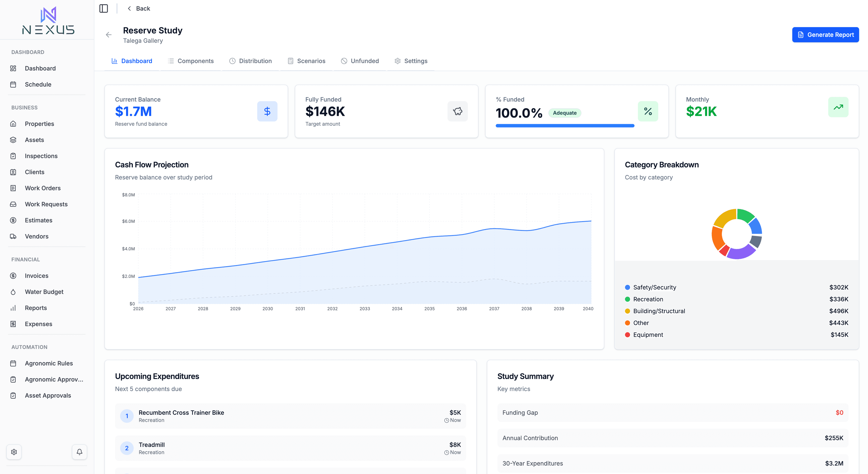Open the Agronomic Rules section

pos(49,363)
